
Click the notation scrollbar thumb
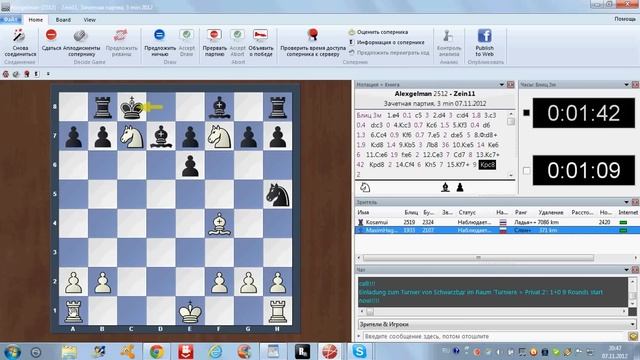tap(511, 122)
